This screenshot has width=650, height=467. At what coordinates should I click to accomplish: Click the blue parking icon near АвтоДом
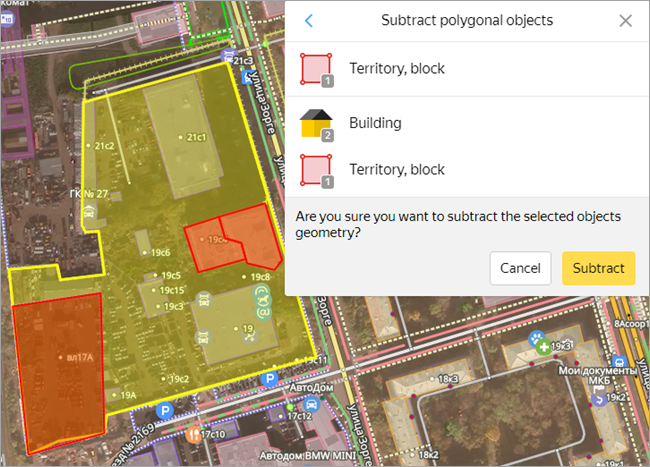(x=268, y=379)
